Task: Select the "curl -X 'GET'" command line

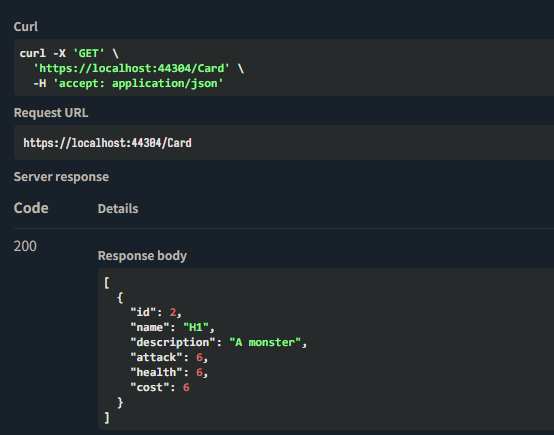Action: (69, 53)
